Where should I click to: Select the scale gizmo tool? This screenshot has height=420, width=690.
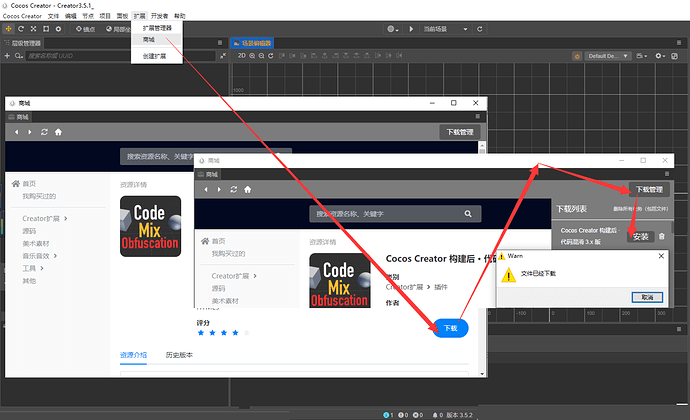point(33,29)
